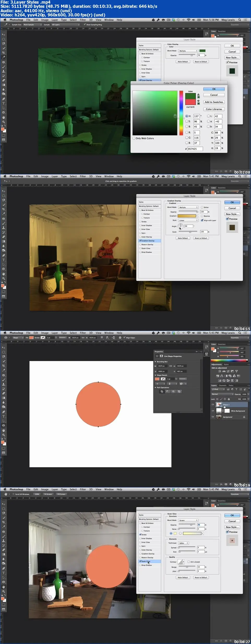Click the Noise slider in Outer Glow Structure

coord(187,528)
